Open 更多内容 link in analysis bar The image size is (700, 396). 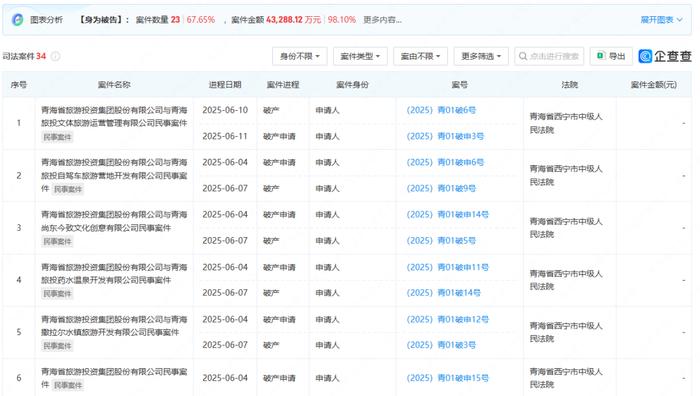[382, 20]
